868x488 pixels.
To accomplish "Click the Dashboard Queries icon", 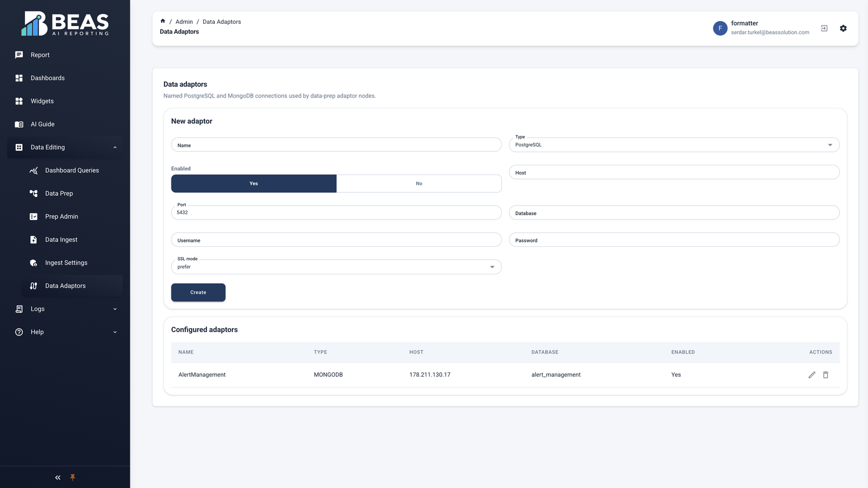I will click(x=34, y=170).
